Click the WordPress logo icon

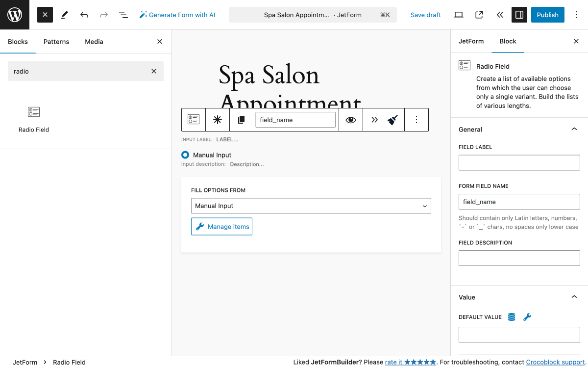pyautogui.click(x=15, y=15)
